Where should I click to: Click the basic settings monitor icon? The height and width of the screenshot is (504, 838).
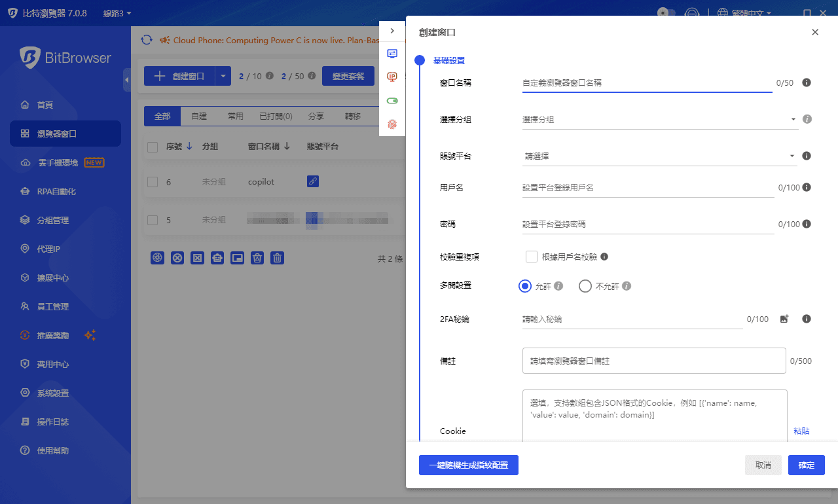tap(392, 54)
